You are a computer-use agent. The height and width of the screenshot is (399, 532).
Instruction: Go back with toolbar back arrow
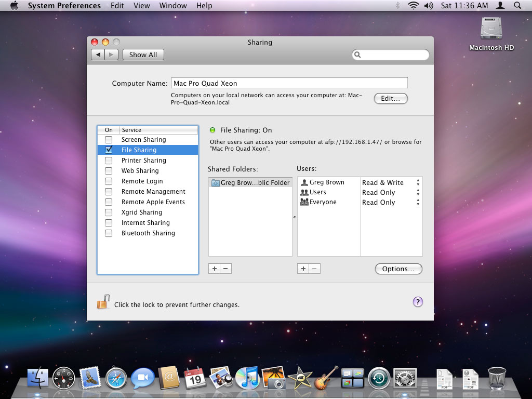click(x=98, y=55)
